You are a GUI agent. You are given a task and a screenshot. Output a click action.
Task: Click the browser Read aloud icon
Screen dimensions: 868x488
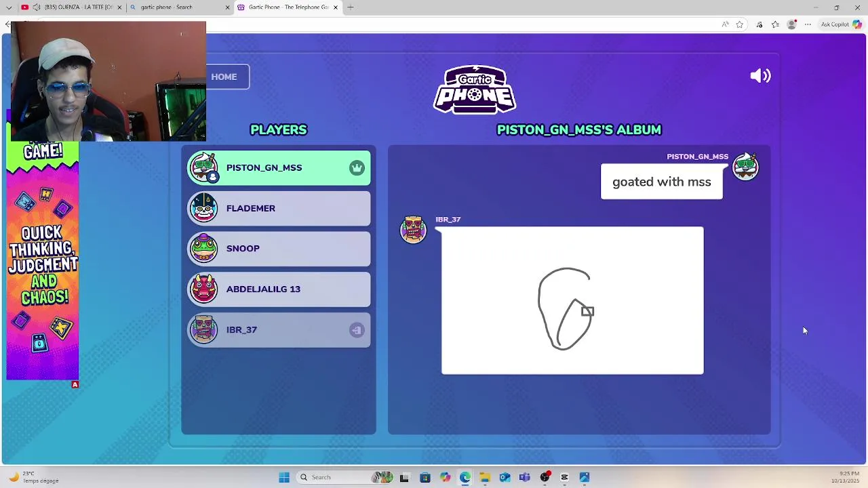tap(725, 24)
